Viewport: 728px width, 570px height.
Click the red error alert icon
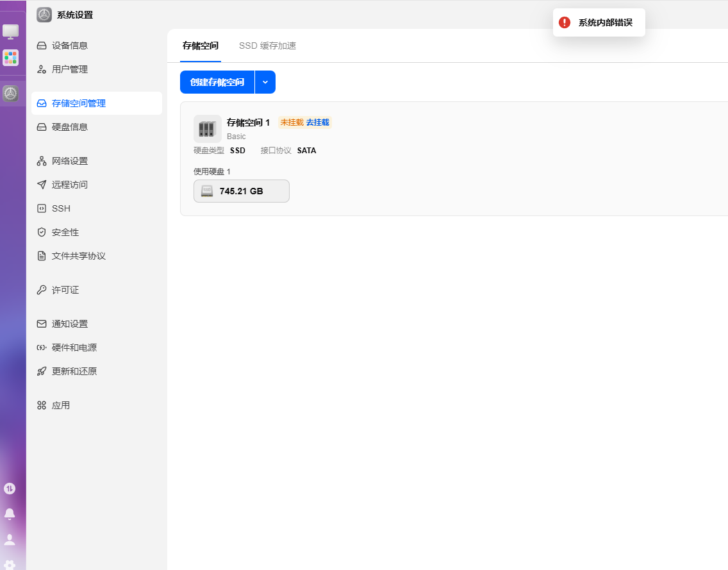point(565,22)
